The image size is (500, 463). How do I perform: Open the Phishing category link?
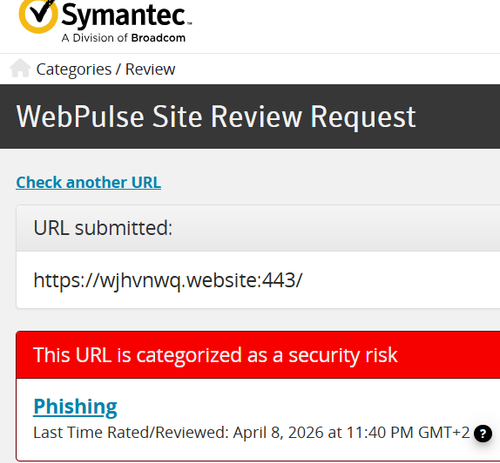(x=75, y=407)
